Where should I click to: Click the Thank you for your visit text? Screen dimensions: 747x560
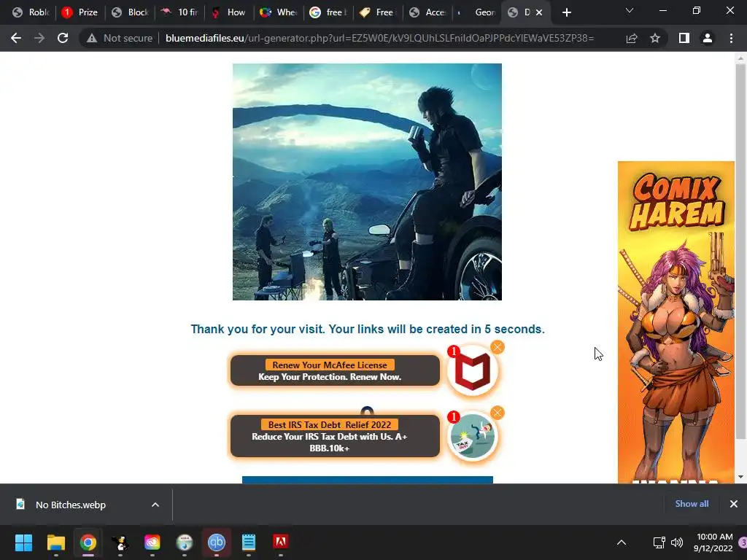368,329
